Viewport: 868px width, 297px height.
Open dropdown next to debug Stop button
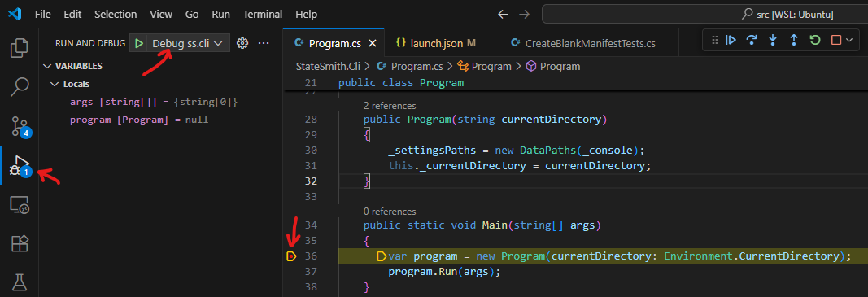pyautogui.click(x=848, y=40)
